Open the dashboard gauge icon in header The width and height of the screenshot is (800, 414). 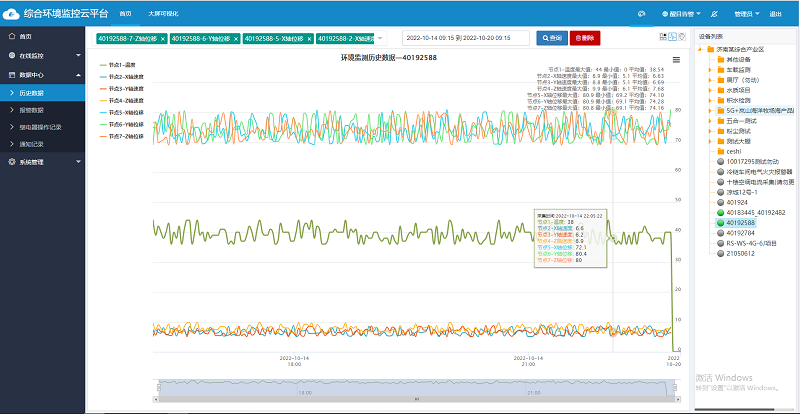tap(641, 14)
